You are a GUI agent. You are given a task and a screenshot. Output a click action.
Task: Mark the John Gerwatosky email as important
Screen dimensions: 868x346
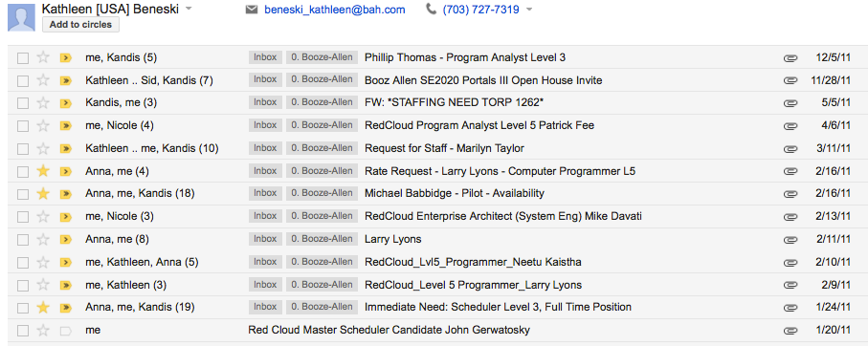click(x=66, y=331)
